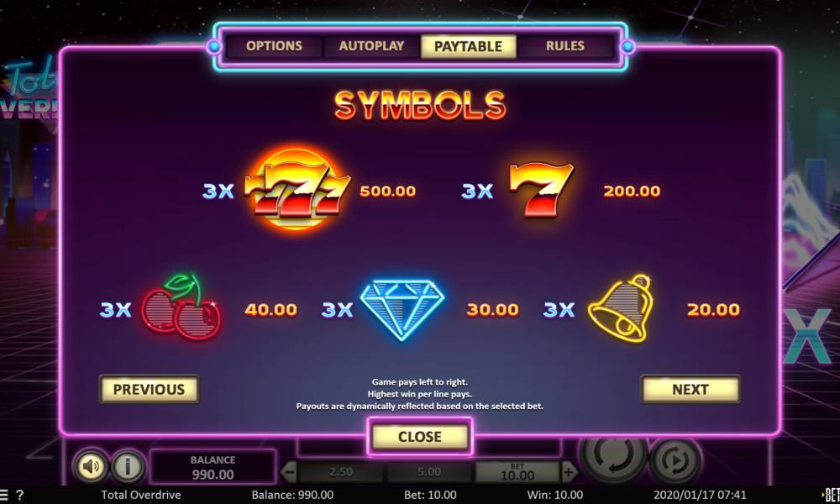The height and width of the screenshot is (504, 840).
Task: Open the hamburger menu in bottom bar
Action: point(4,495)
